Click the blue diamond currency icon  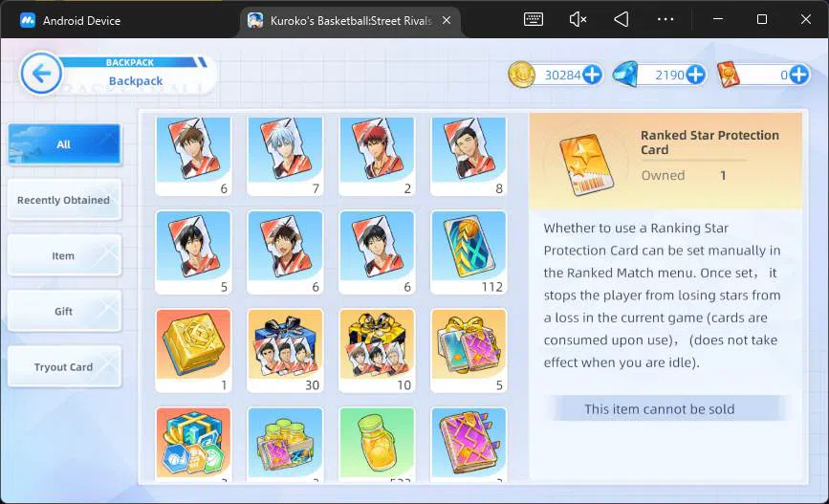[625, 75]
